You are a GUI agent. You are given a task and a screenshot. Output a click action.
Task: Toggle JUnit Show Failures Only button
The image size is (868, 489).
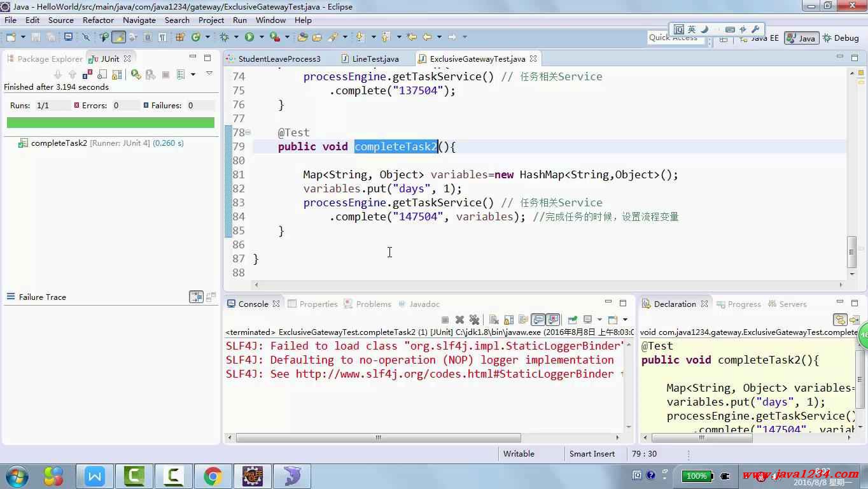(x=88, y=74)
